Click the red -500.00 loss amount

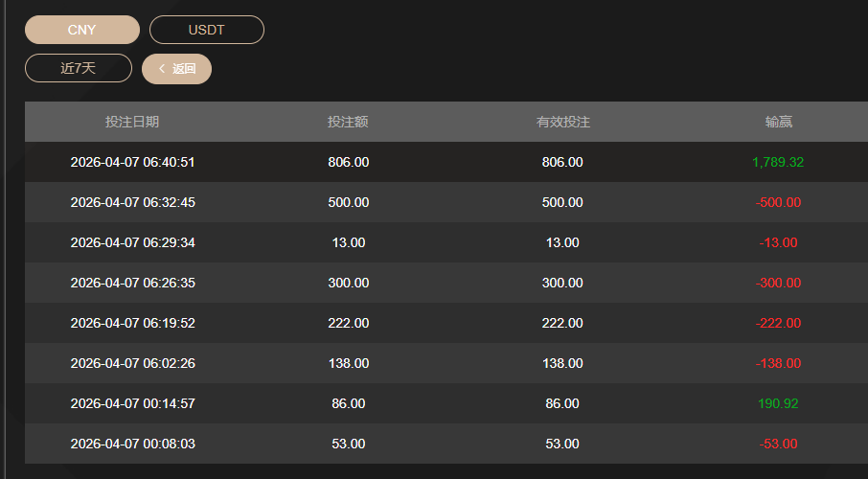[778, 202]
